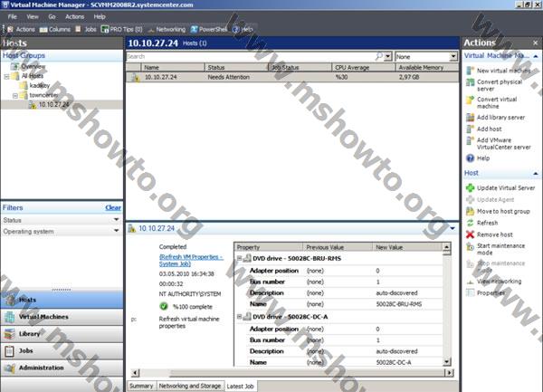Click Move to host group action
This screenshot has height=392, width=543.
498,211
